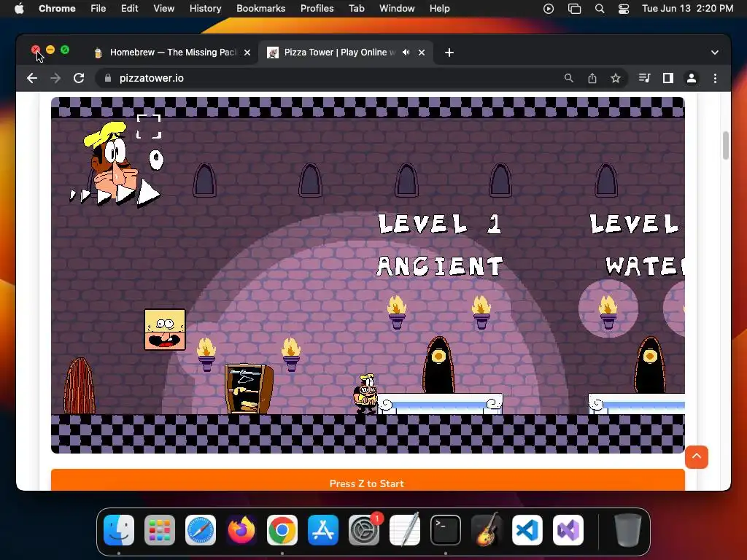Close the Homebrew tab
Screen dimensions: 747x560
[x=247, y=52]
